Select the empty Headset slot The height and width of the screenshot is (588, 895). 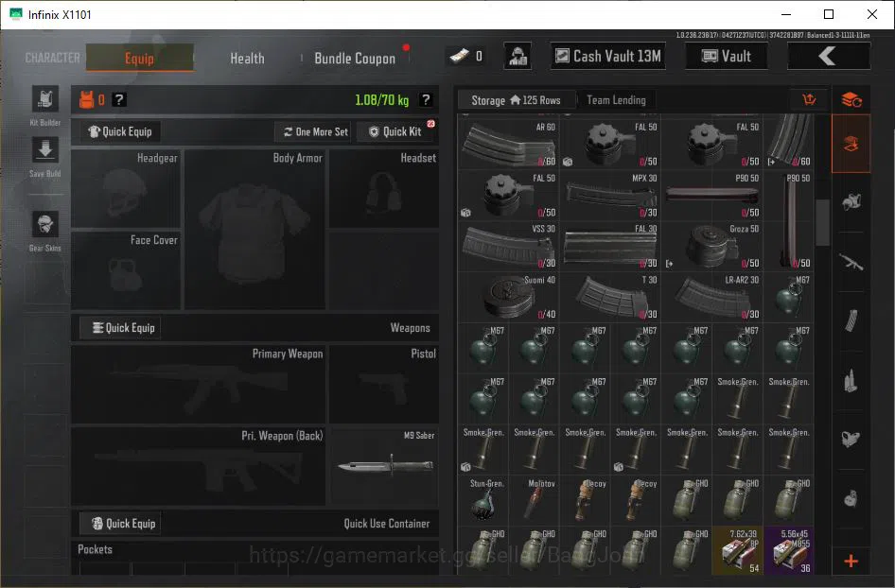click(384, 189)
